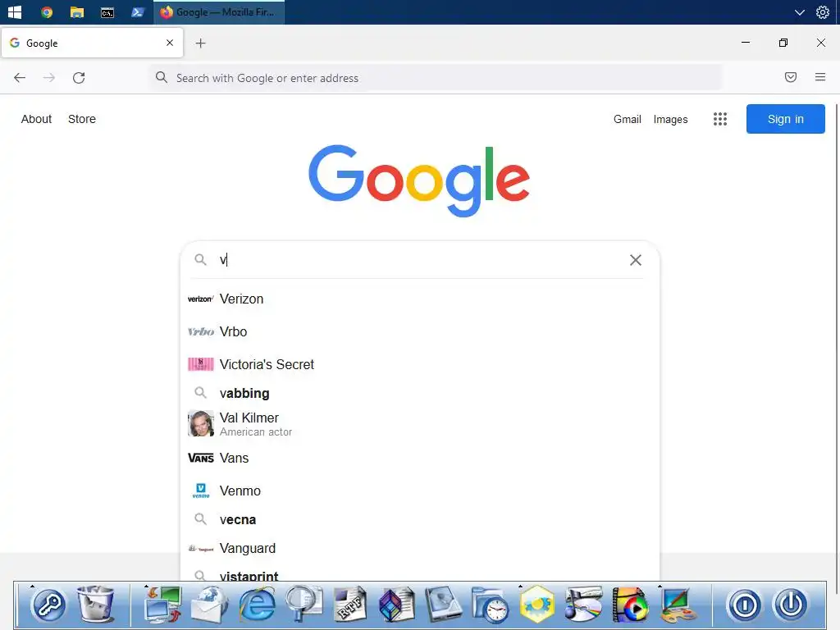Reload the current page
This screenshot has width=840, height=630.
(79, 78)
